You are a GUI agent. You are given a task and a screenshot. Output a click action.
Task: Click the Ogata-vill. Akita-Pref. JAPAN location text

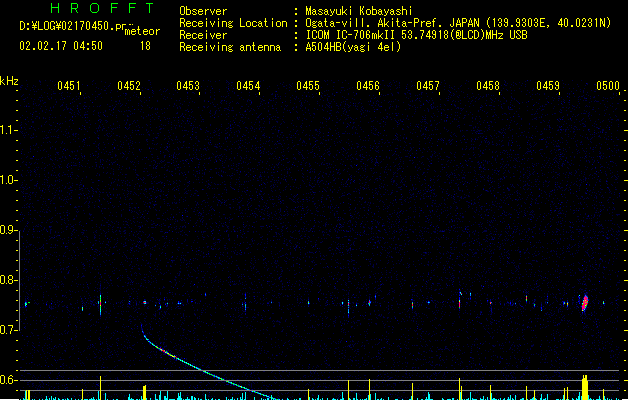click(x=458, y=23)
